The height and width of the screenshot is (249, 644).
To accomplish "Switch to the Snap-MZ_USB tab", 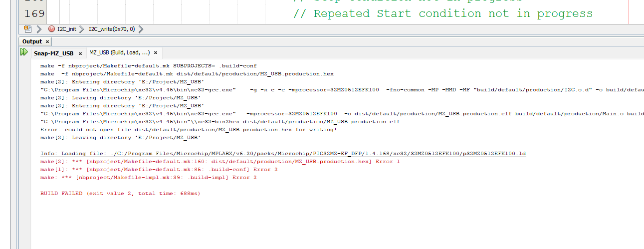I will [53, 53].
